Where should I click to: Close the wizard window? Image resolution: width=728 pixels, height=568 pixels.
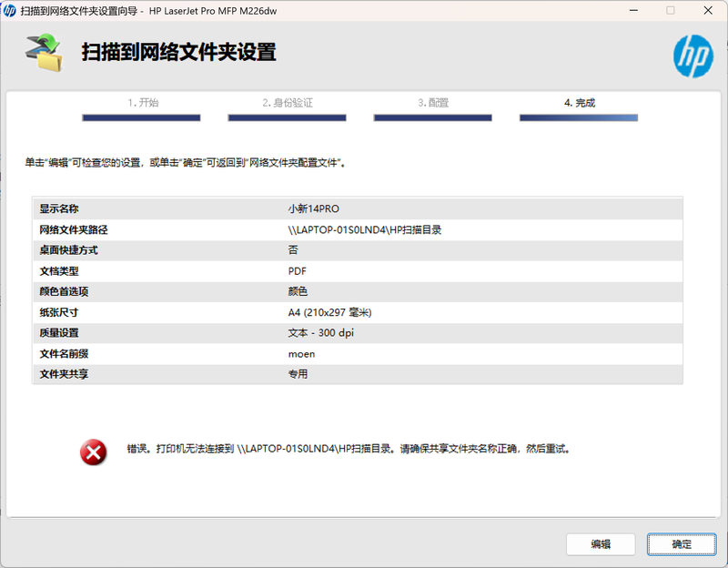click(708, 10)
